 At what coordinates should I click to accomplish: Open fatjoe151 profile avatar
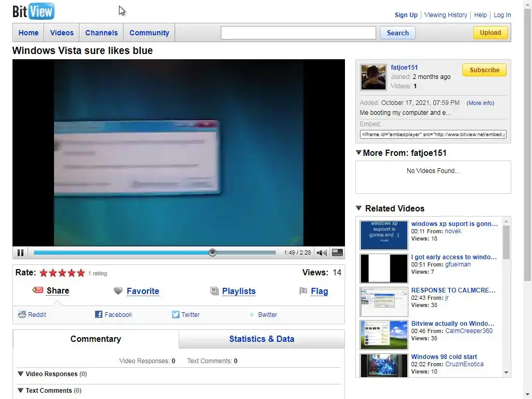pos(373,77)
